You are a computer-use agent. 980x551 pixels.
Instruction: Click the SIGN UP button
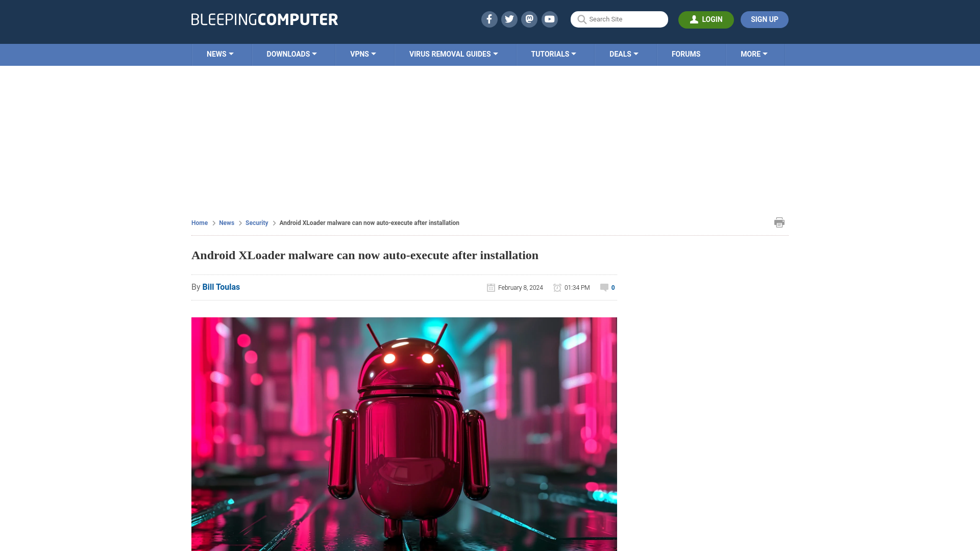764,19
